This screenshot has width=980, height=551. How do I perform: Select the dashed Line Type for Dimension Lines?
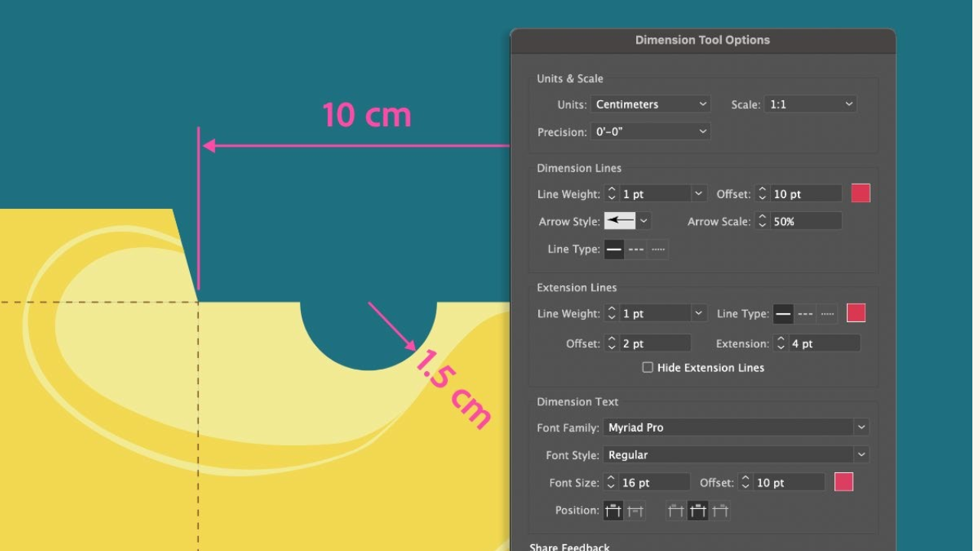coord(635,249)
